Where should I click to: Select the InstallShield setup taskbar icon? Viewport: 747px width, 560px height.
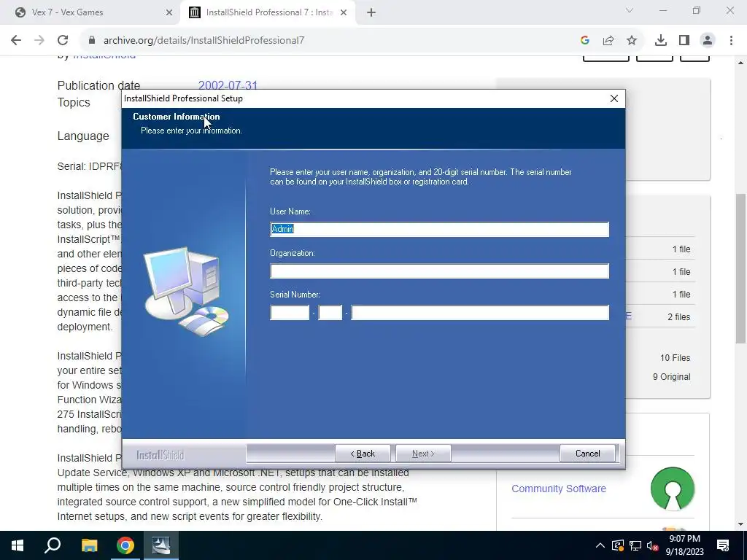click(x=161, y=545)
